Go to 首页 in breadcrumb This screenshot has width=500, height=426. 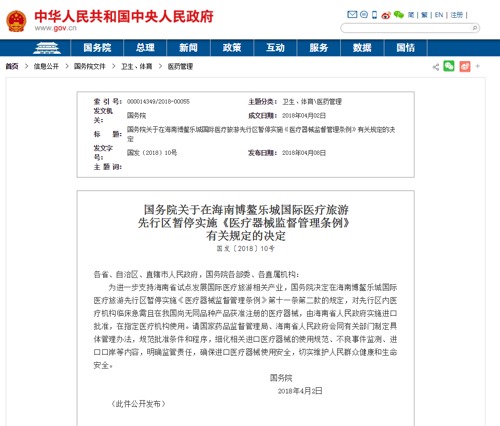click(12, 67)
